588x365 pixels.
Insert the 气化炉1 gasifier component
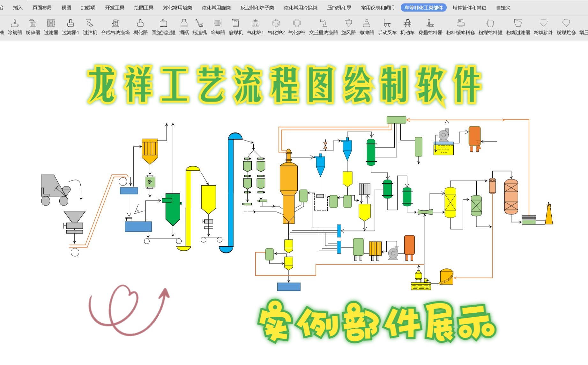(255, 27)
